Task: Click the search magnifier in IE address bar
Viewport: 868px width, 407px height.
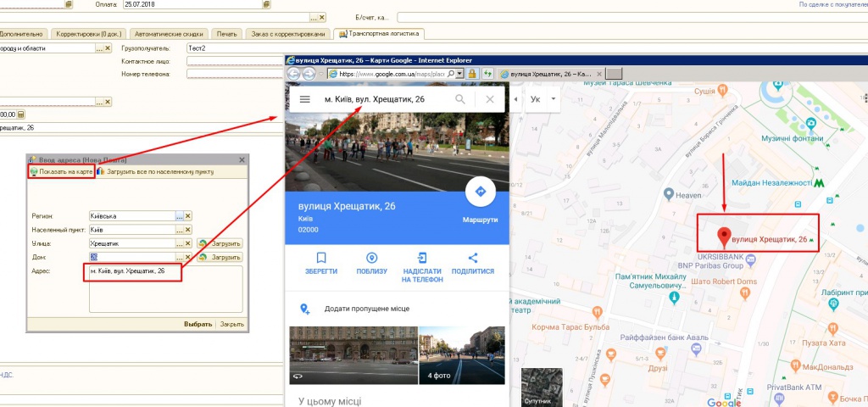Action: coord(451,73)
